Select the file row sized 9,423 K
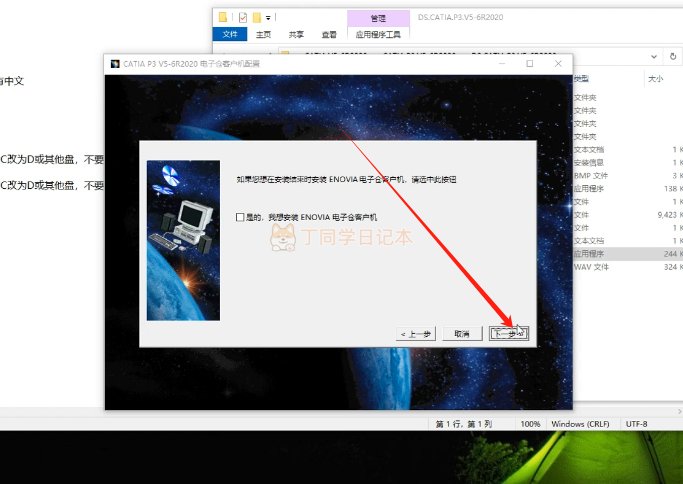Image resolution: width=683 pixels, height=484 pixels. (627, 215)
